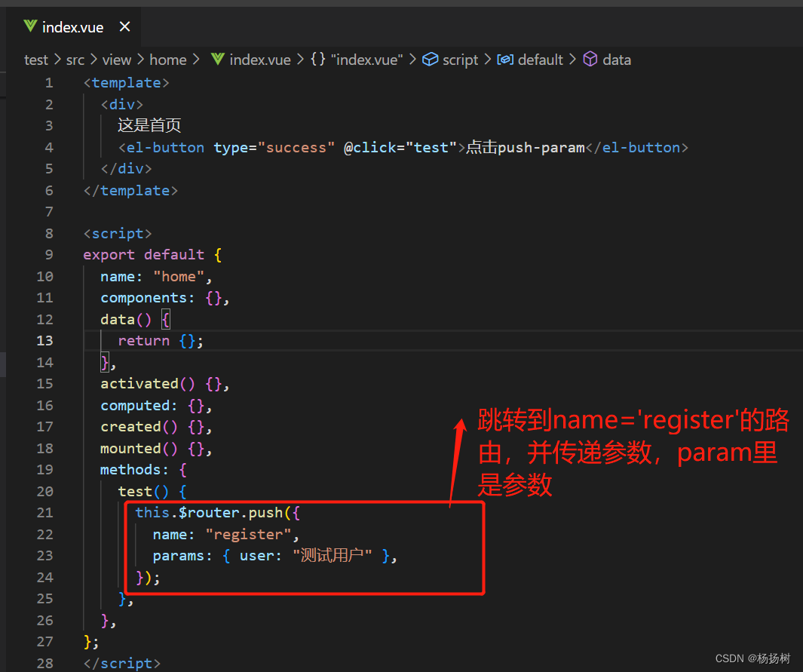Click the highlighted opening brace after data()
This screenshot has height=672, width=803.
[x=165, y=320]
